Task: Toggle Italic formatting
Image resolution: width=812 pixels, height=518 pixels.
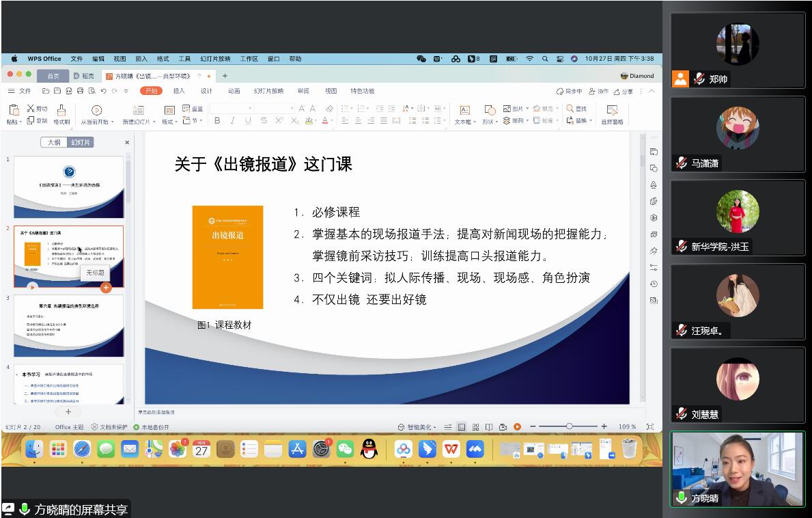Action: tap(232, 121)
